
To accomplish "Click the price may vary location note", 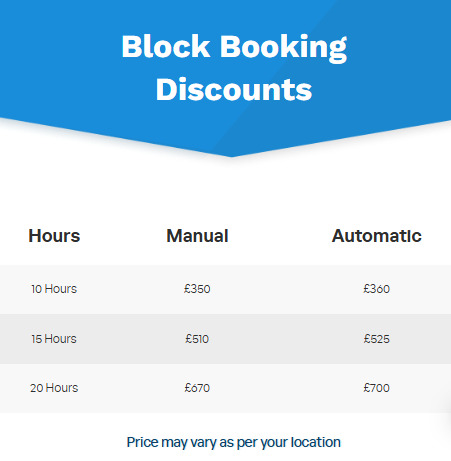I will click(234, 443).
